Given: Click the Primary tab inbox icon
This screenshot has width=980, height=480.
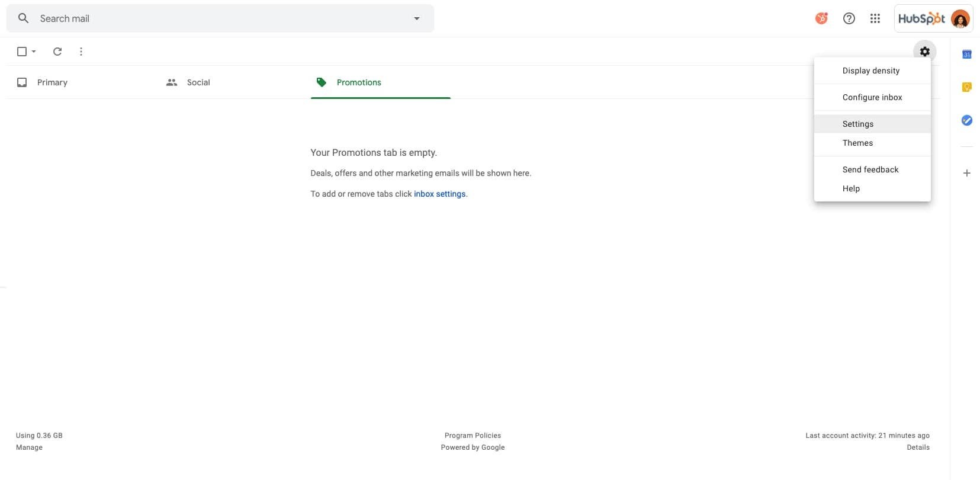Looking at the screenshot, I should point(22,82).
